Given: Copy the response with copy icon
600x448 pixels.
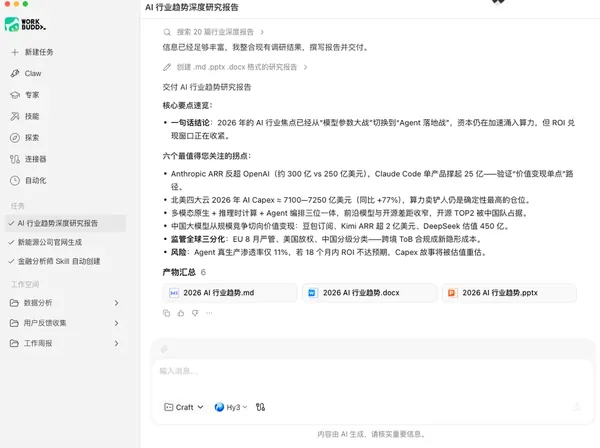Looking at the screenshot, I should pyautogui.click(x=166, y=313).
